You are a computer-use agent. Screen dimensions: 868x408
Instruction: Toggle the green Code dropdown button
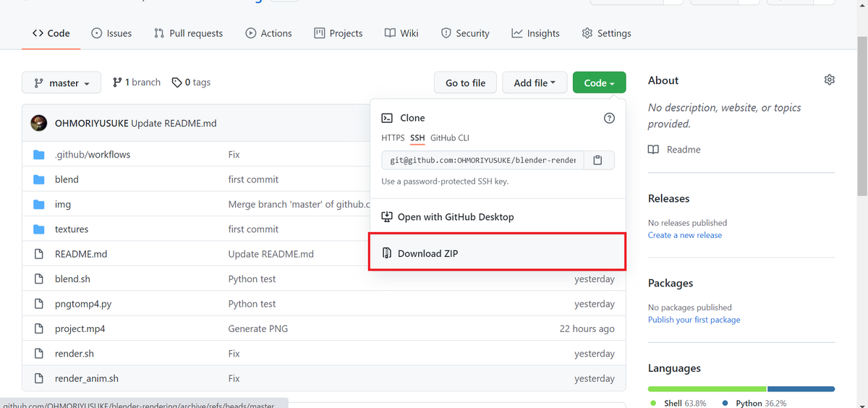[x=599, y=83]
